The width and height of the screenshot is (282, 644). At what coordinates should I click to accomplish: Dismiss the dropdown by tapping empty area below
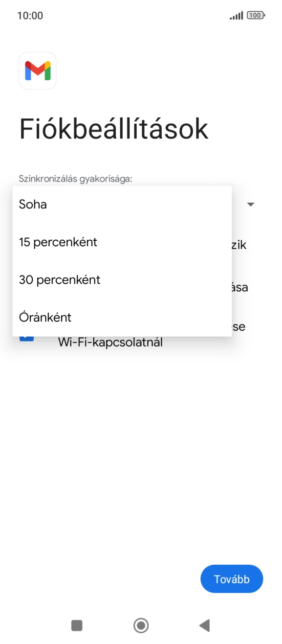tap(141, 440)
